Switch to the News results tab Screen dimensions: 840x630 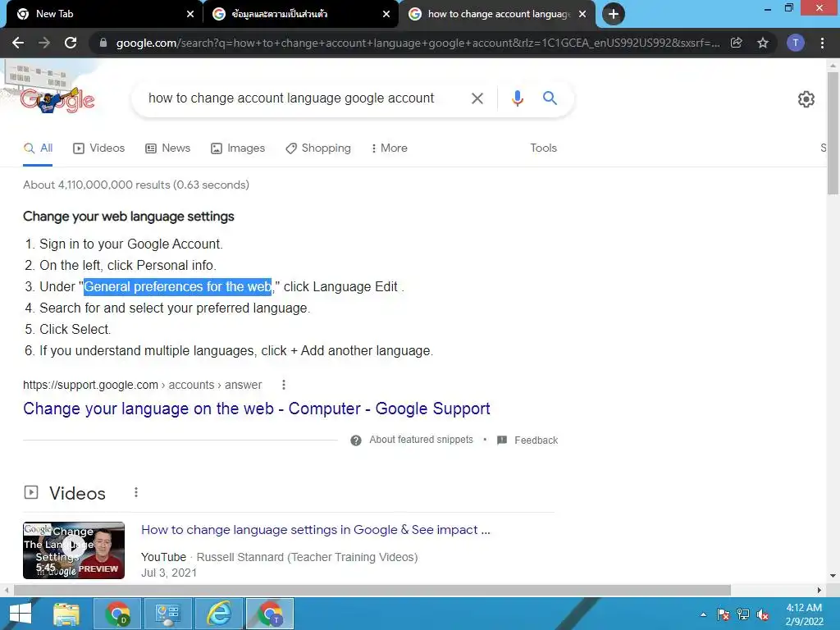(167, 148)
